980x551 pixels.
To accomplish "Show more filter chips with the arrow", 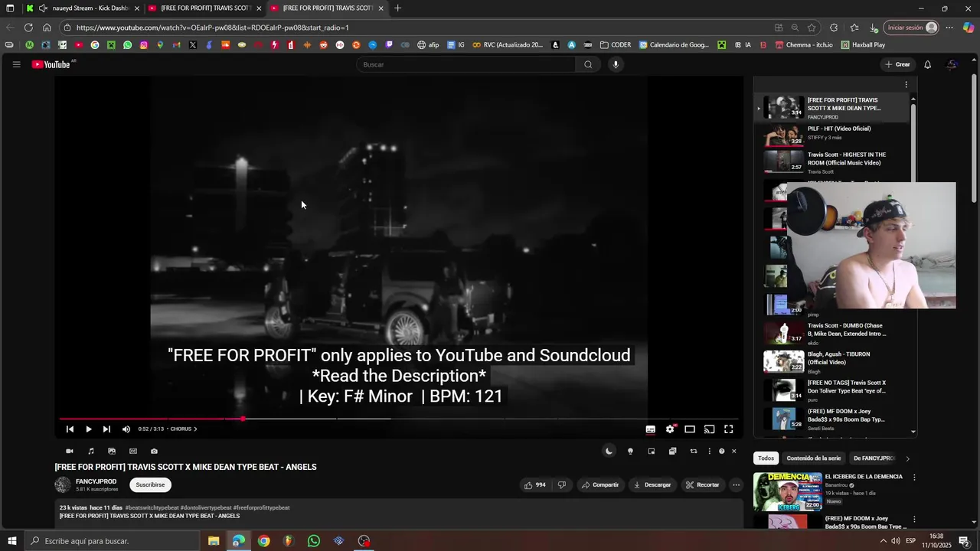I will (907, 458).
